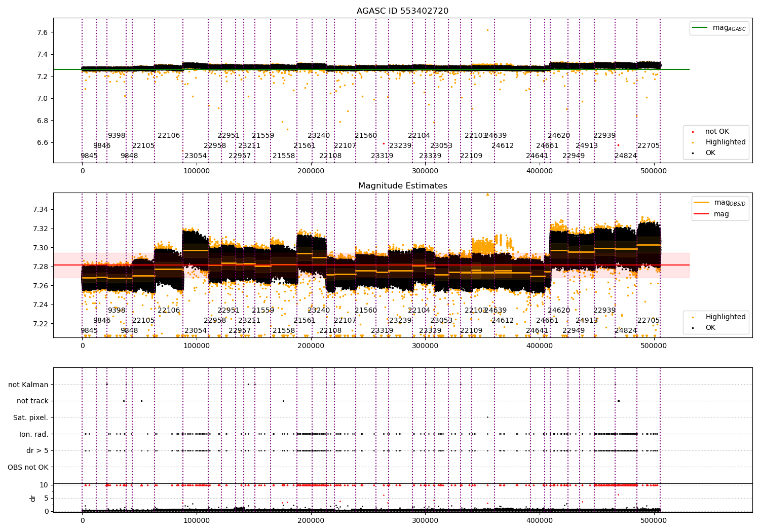Click the green line sample in top legend
This screenshot has width=760, height=532.
[701, 28]
